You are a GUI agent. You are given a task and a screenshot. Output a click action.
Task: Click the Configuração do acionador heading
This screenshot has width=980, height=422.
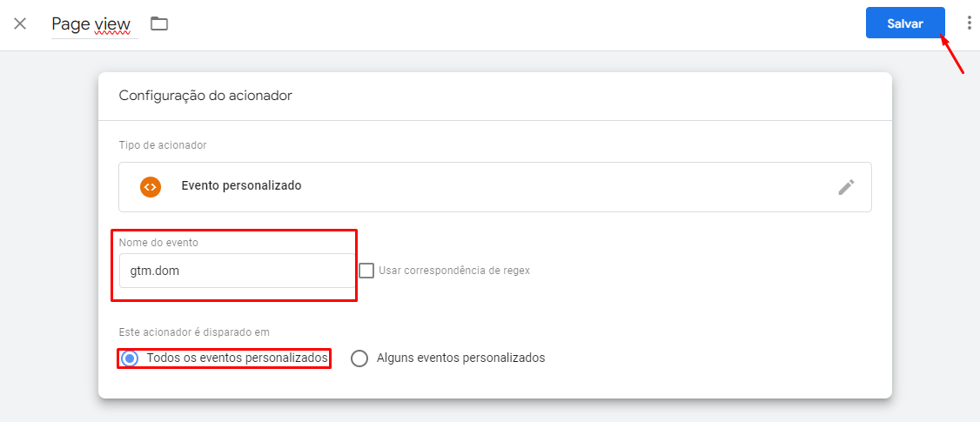(205, 96)
